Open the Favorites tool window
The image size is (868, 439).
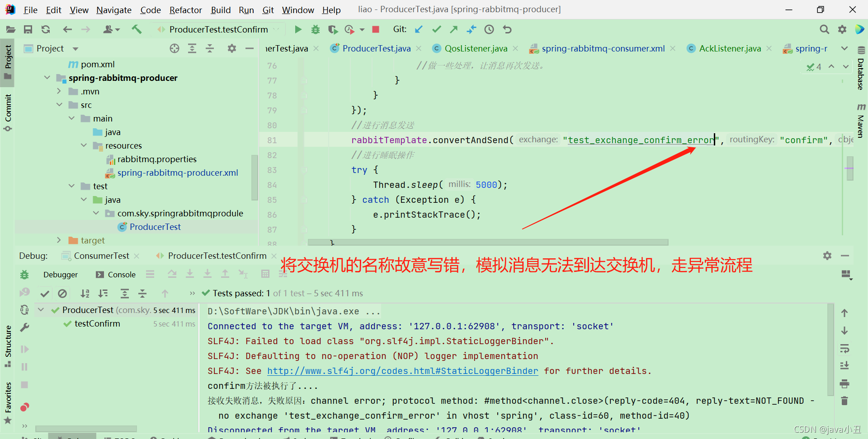pos(8,403)
